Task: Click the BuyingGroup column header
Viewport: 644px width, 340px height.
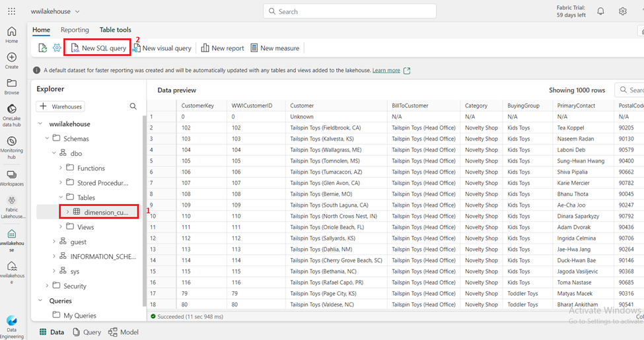Action: coord(527,106)
